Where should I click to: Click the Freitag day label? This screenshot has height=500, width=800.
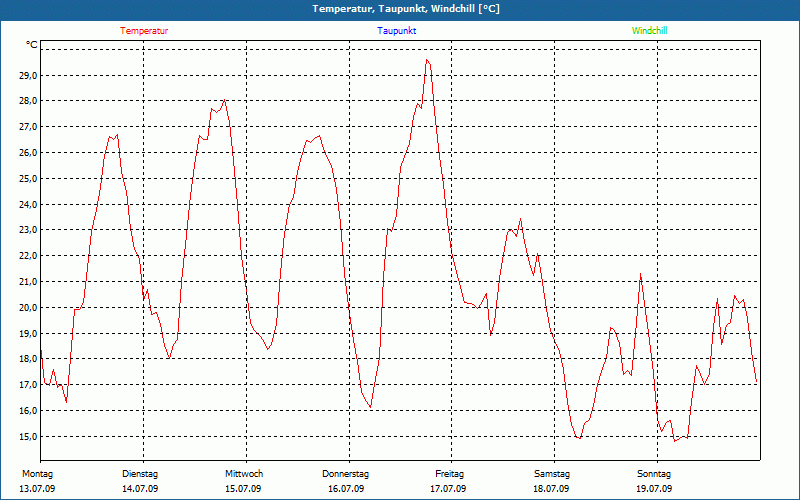449,474
